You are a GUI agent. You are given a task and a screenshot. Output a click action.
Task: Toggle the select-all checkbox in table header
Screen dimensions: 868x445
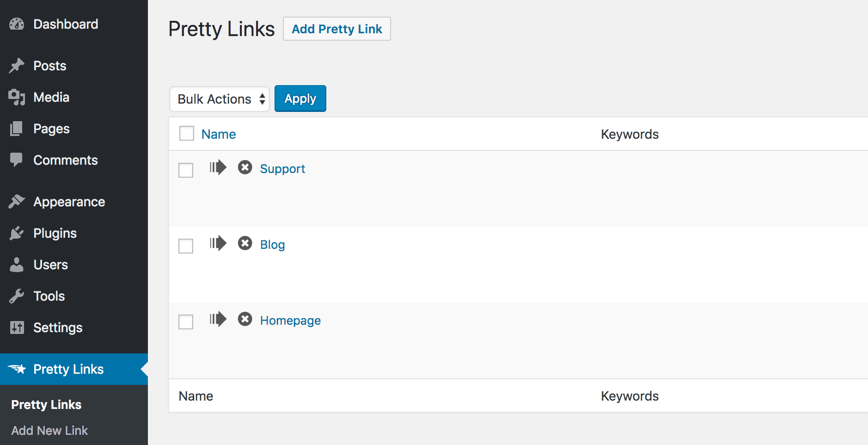(x=187, y=134)
